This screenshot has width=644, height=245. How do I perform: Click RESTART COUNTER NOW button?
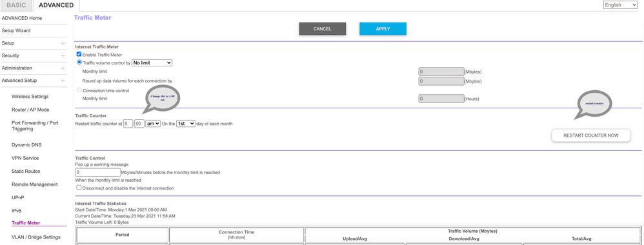(590, 135)
